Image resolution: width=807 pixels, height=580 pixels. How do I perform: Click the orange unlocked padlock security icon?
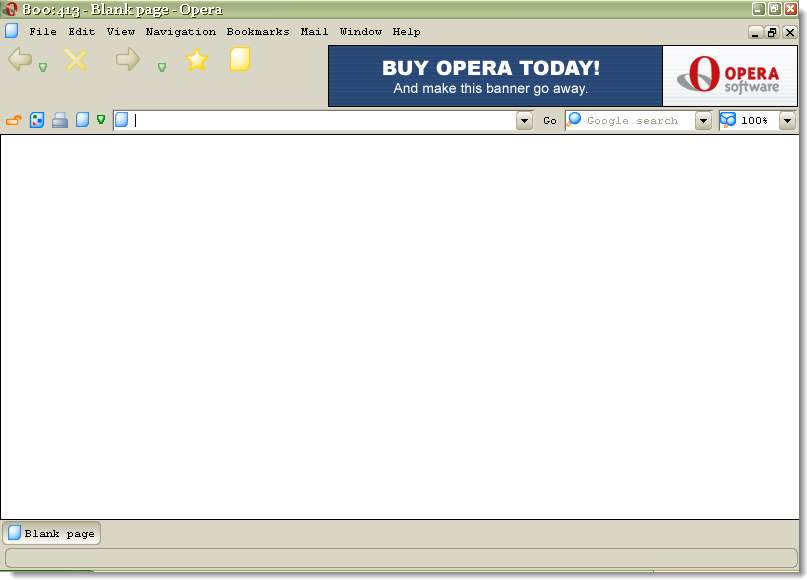[14, 120]
